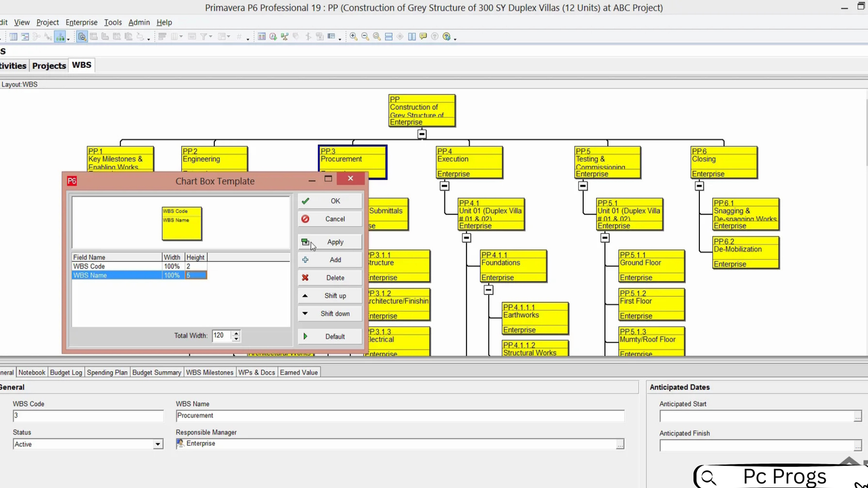The image size is (868, 488).
Task: Collapse the PP.4 Execution branch
Action: (444, 186)
